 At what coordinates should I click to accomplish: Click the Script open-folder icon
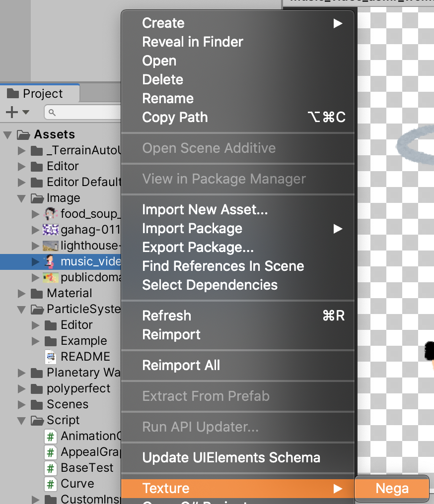pyautogui.click(x=37, y=421)
